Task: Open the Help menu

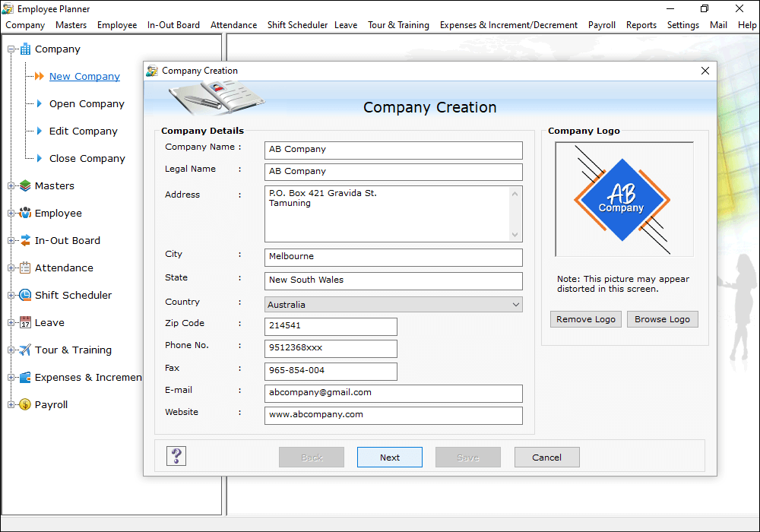Action: coord(747,25)
